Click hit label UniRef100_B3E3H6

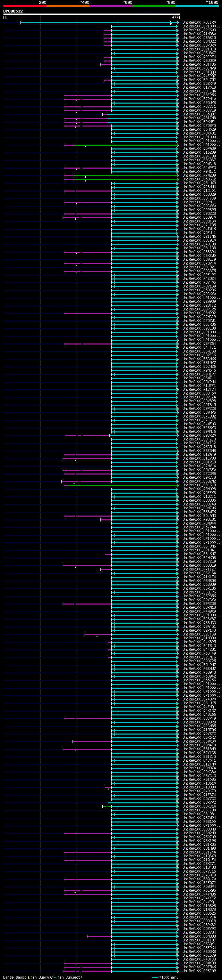click(x=199, y=451)
